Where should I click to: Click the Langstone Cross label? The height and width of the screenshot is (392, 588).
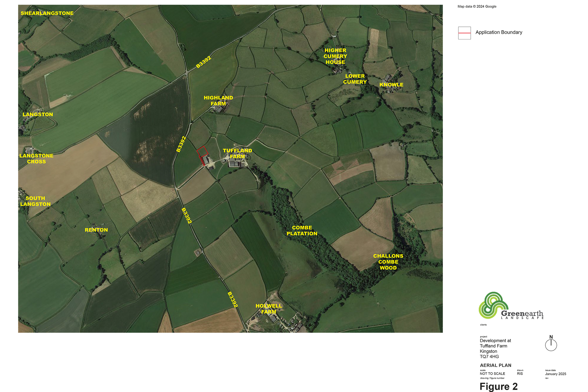(36, 159)
